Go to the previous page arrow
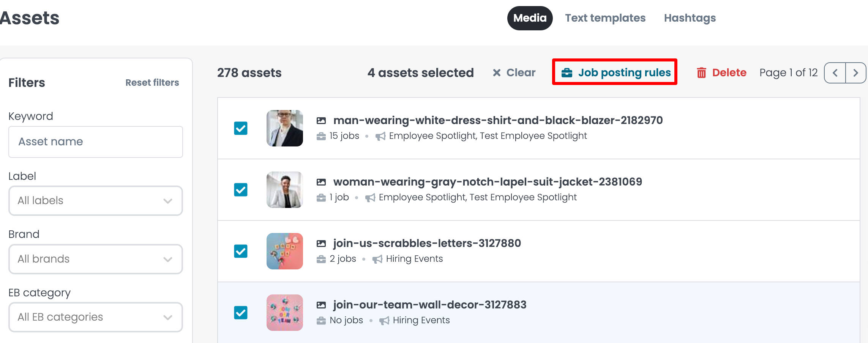The height and width of the screenshot is (343, 868). (x=835, y=72)
